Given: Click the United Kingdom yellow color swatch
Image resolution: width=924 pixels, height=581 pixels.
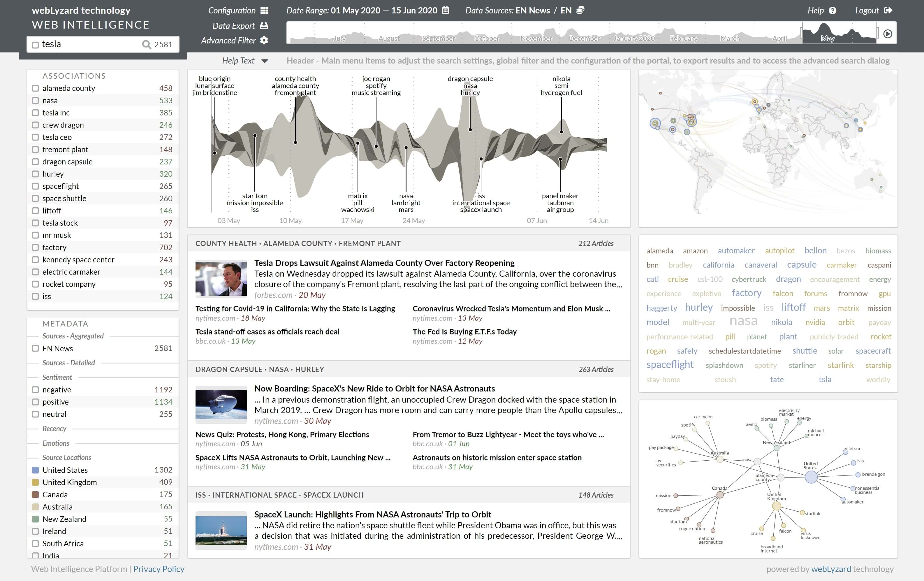Looking at the screenshot, I should [35, 482].
